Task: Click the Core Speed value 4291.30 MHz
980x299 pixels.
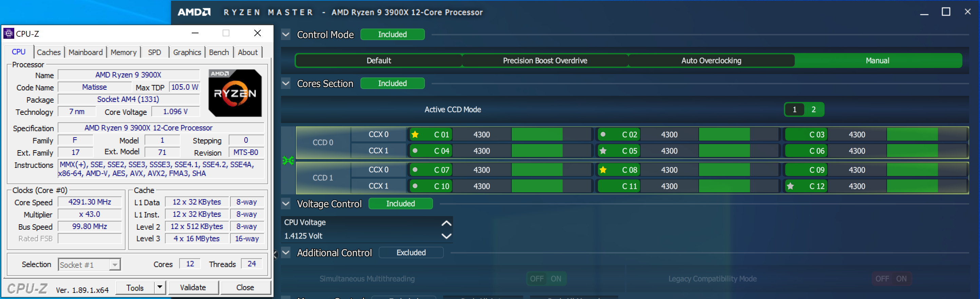Action: (90, 202)
